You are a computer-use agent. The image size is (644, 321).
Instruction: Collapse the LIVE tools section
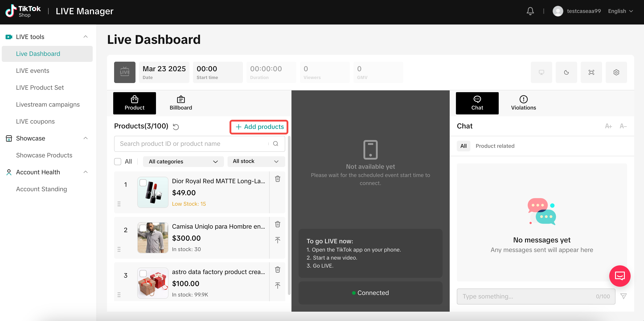(x=86, y=37)
